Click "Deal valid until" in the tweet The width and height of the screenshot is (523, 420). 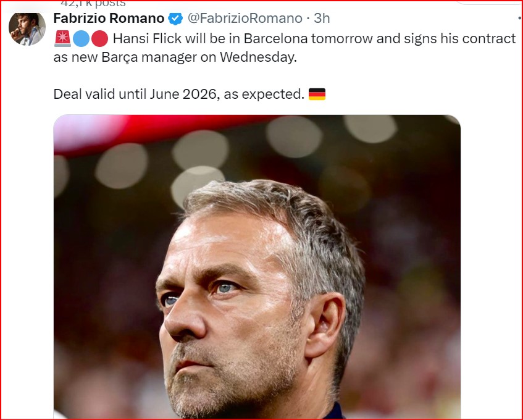pos(99,94)
